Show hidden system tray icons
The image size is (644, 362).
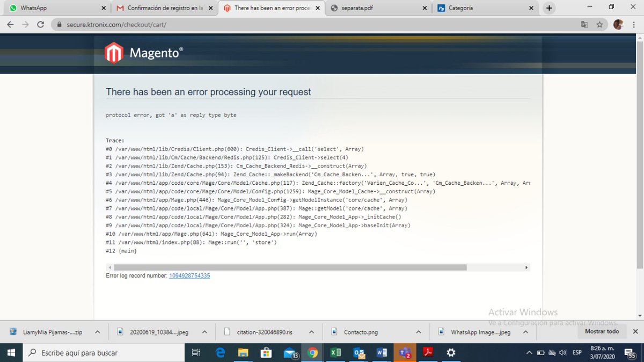click(529, 353)
